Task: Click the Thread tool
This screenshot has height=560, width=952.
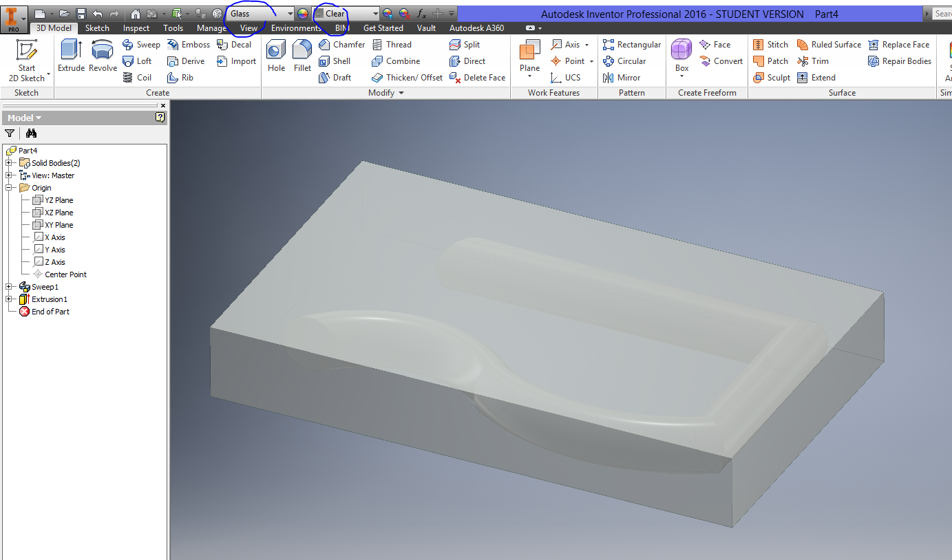Action: pyautogui.click(x=392, y=45)
